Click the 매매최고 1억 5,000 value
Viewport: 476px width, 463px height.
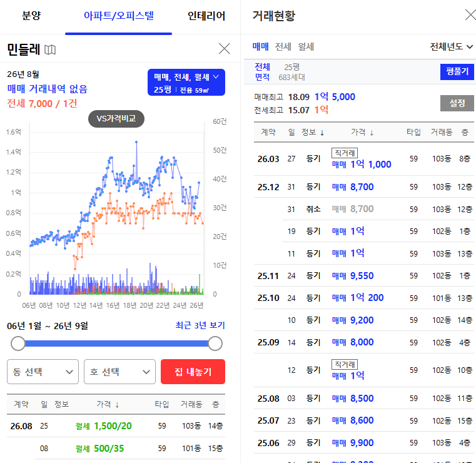(x=335, y=97)
